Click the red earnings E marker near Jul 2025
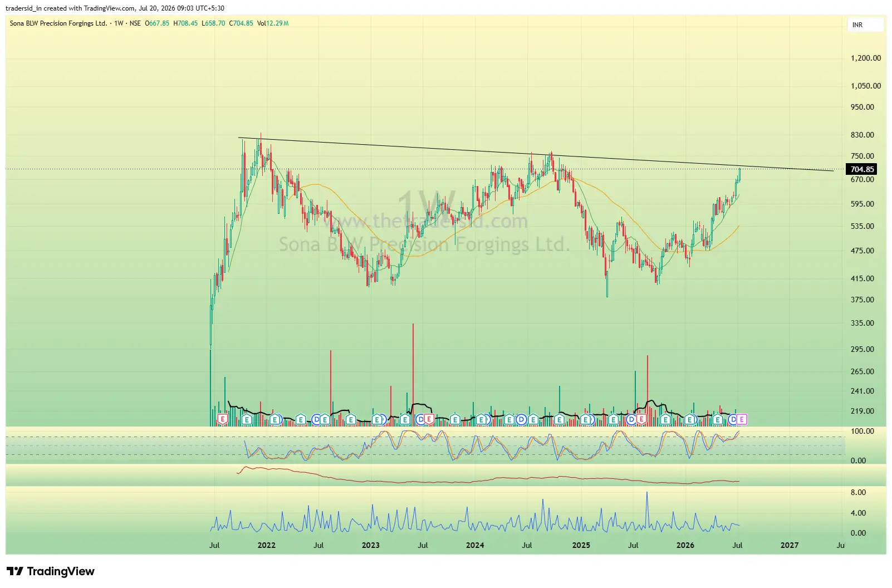The image size is (892, 588). coord(641,419)
